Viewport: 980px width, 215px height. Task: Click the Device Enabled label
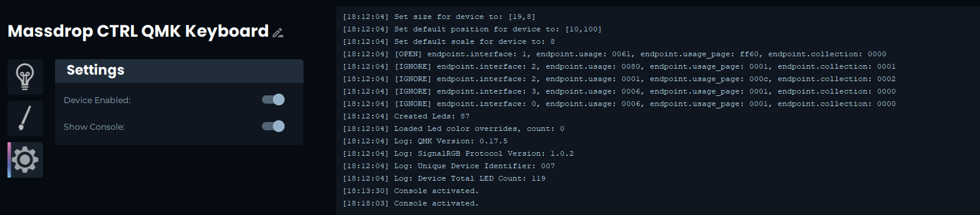(97, 100)
